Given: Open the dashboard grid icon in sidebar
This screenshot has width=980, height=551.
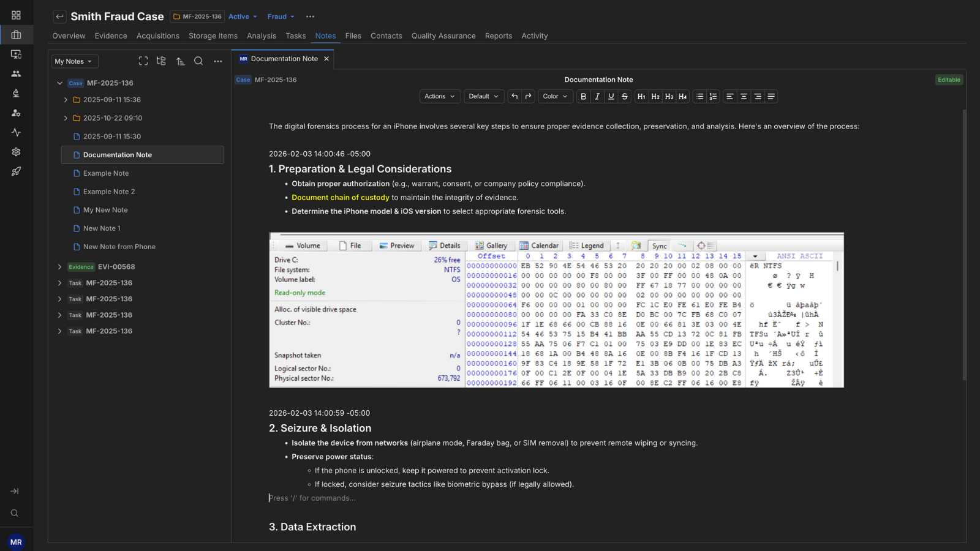Looking at the screenshot, I should [16, 15].
